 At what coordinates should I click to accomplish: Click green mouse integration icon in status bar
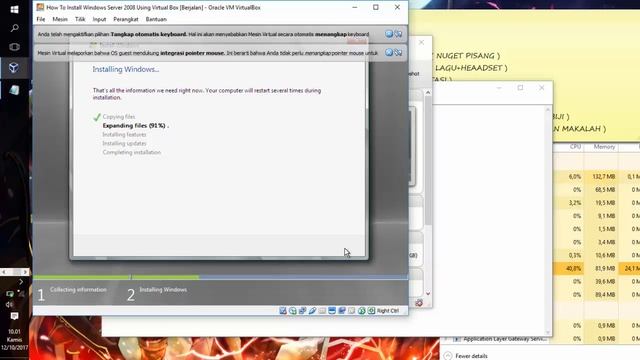tap(362, 311)
